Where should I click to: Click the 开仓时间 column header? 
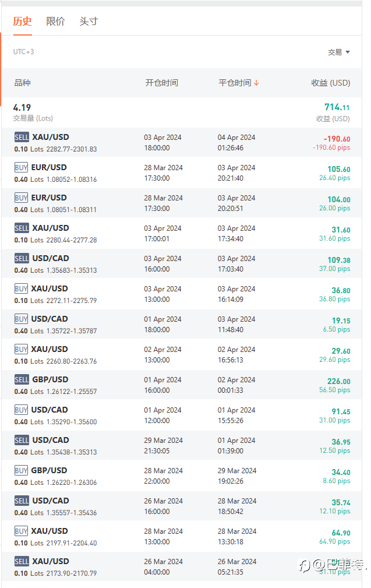(x=161, y=83)
